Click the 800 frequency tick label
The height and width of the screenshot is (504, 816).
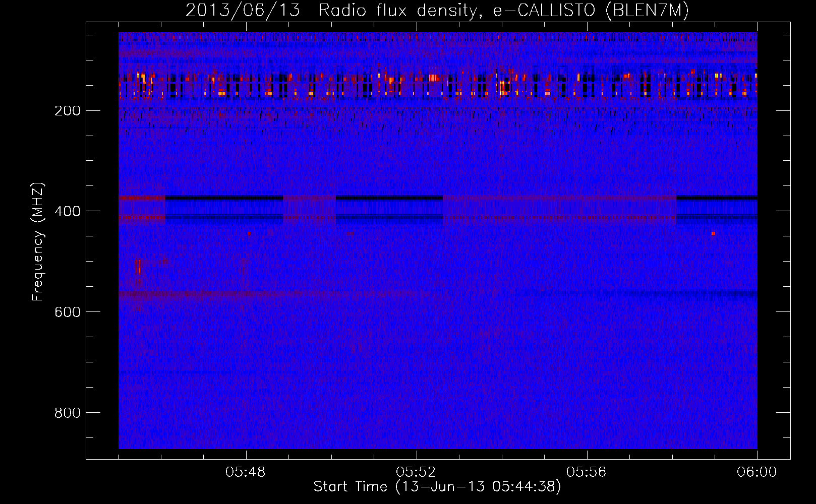pos(67,413)
